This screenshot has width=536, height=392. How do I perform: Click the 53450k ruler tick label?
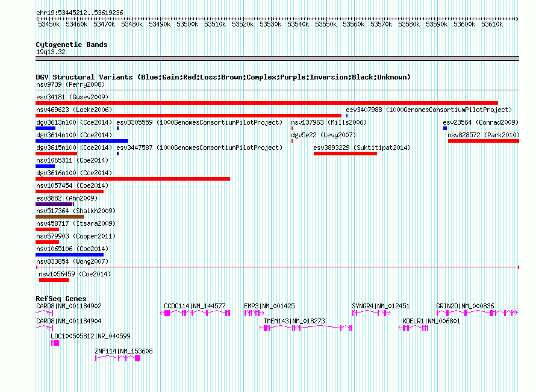pyautogui.click(x=49, y=25)
